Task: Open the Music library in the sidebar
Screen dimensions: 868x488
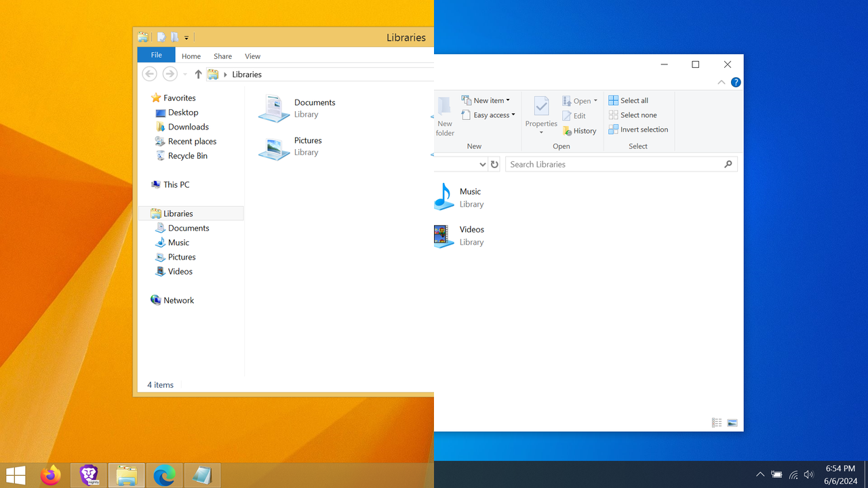Action: pos(178,242)
